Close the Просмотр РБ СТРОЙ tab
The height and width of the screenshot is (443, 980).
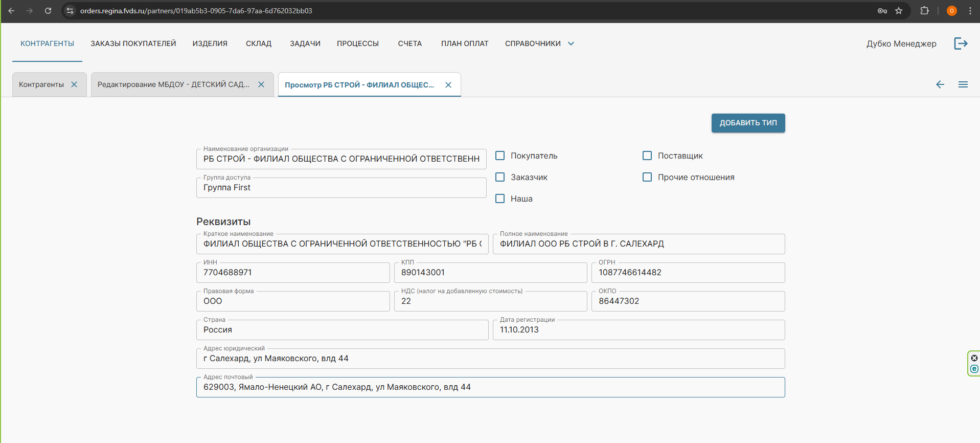pos(448,85)
